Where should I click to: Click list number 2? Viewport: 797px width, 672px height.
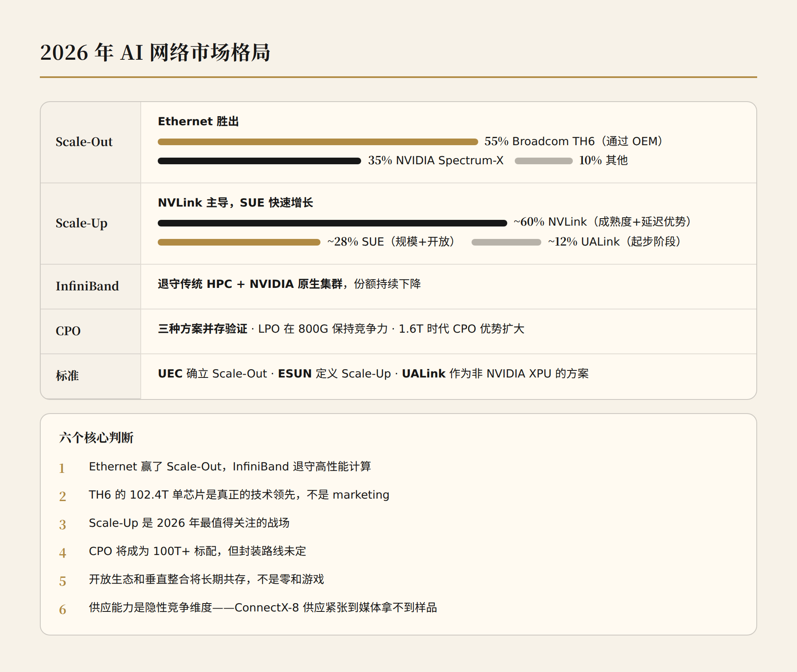pyautogui.click(x=62, y=497)
